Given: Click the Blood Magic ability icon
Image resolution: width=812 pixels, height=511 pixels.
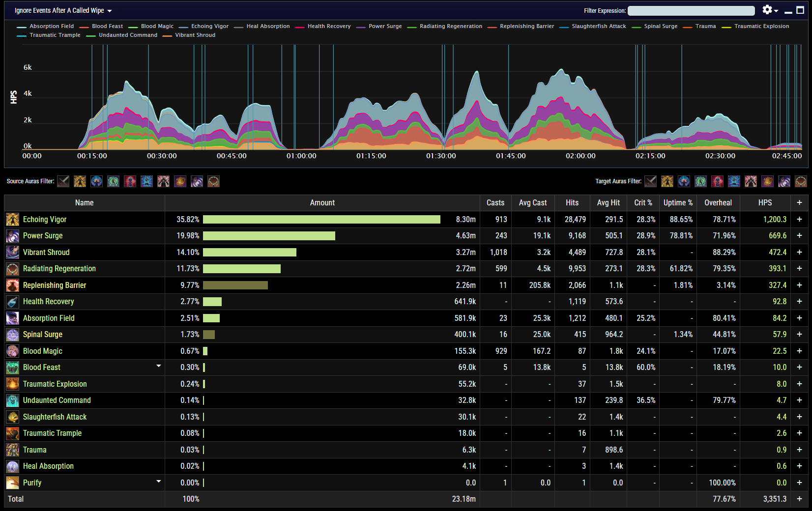Looking at the screenshot, I should click(x=12, y=351).
